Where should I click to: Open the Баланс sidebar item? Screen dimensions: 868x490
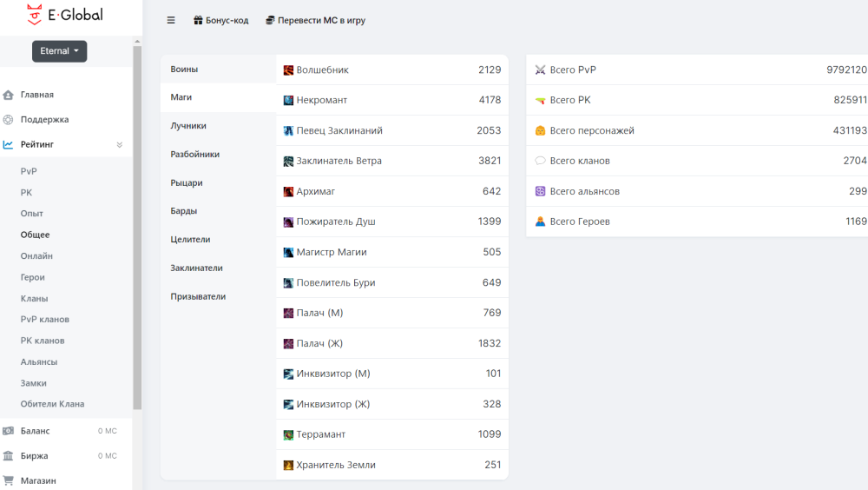35,431
